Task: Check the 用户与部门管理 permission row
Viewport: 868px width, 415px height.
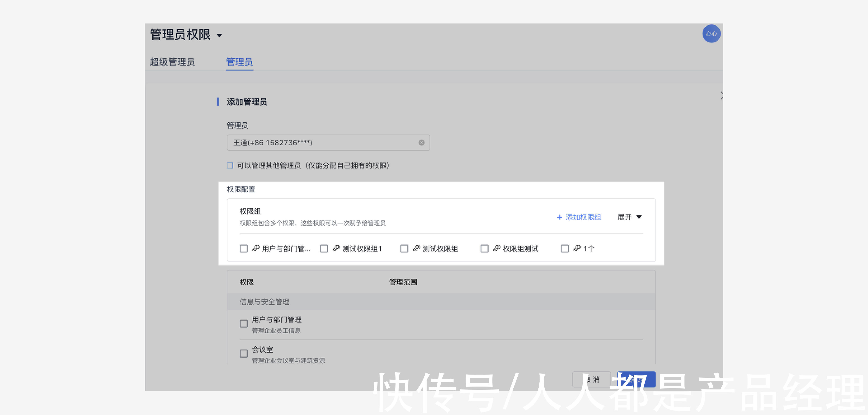Action: [244, 324]
